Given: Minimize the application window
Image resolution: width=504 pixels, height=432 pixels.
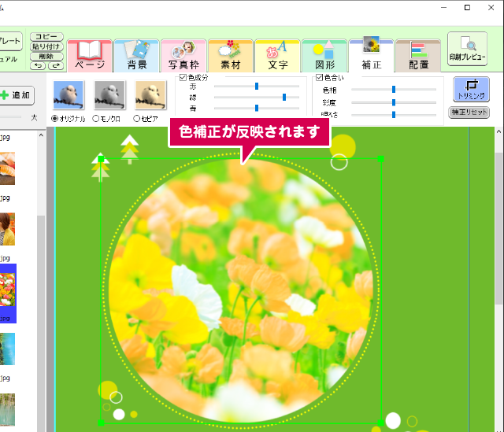Looking at the screenshot, I should pyautogui.click(x=444, y=7).
